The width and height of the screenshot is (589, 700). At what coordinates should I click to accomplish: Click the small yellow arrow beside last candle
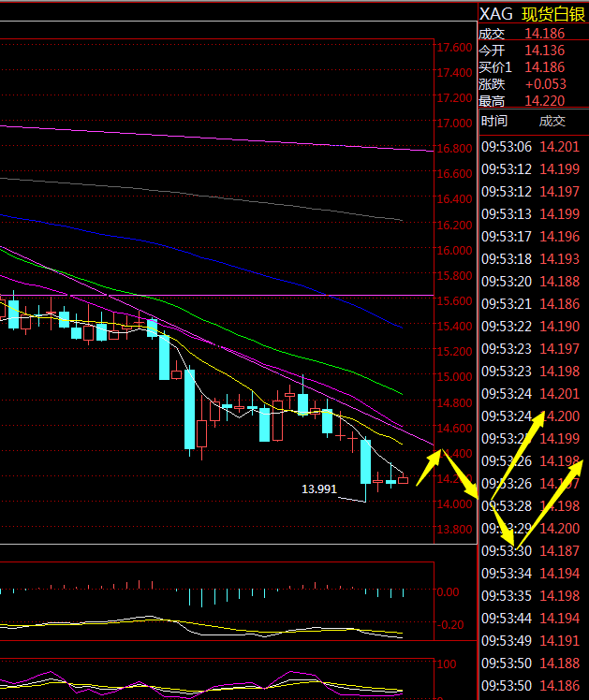point(429,466)
